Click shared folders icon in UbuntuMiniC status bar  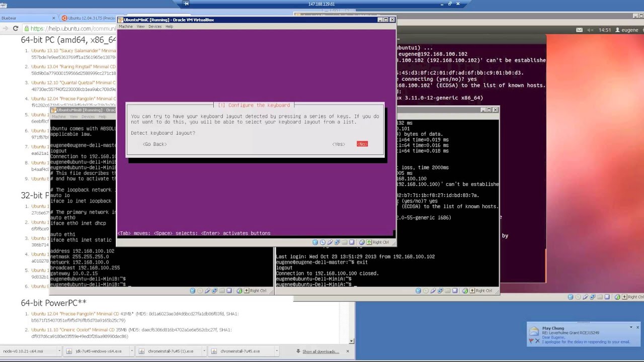tap(344, 242)
